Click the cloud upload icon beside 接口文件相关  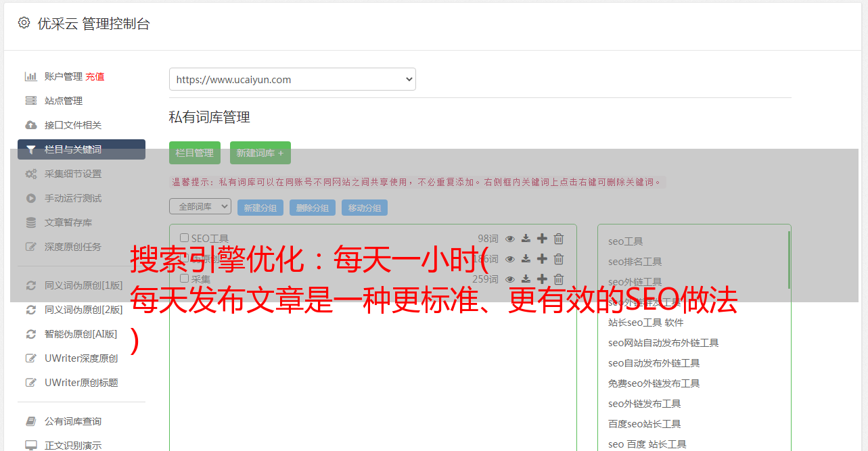[x=30, y=125]
